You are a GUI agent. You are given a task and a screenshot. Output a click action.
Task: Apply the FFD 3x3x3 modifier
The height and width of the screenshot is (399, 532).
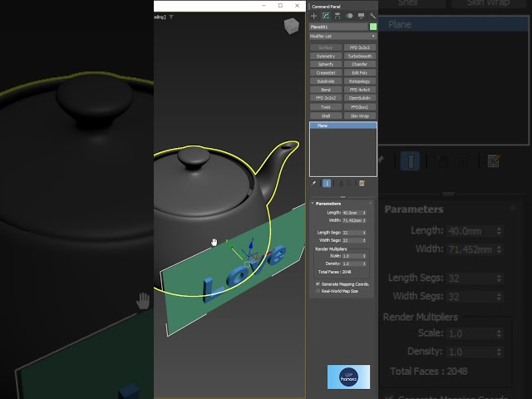pyautogui.click(x=360, y=47)
